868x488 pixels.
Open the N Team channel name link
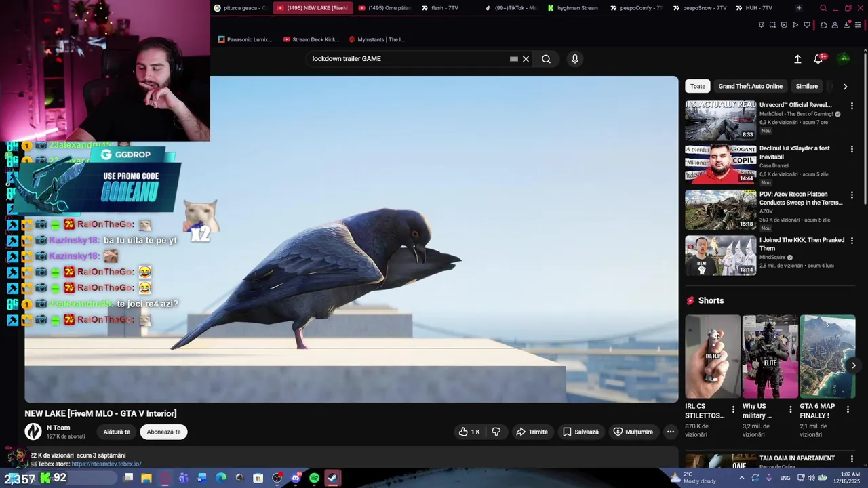click(x=58, y=428)
